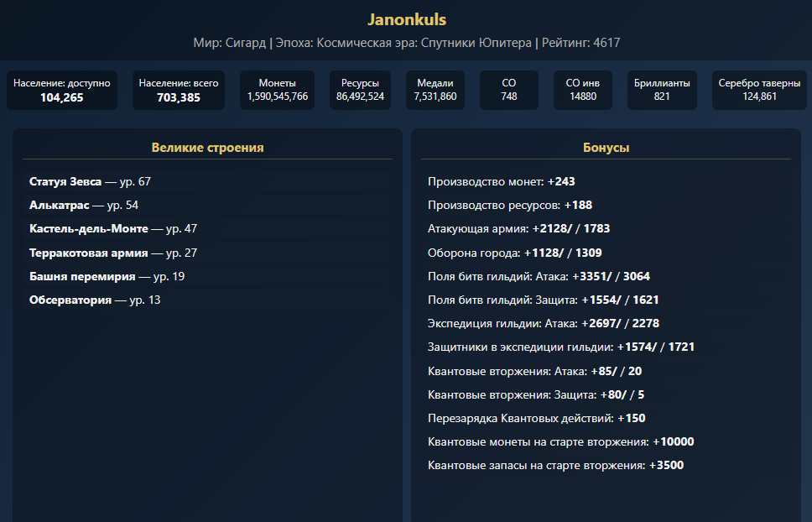Select the Обсерватория building row
The height and width of the screenshot is (522, 812).
(x=208, y=300)
